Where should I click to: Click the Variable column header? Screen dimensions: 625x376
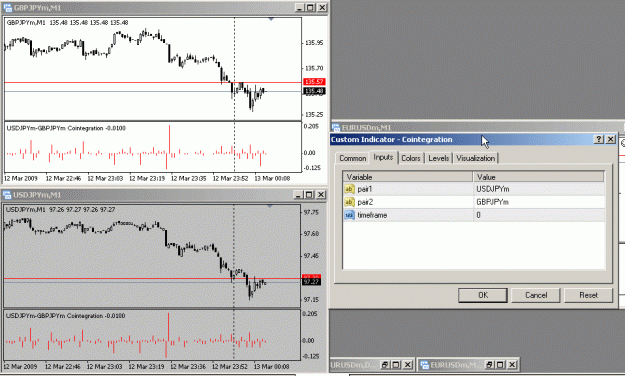tap(408, 177)
